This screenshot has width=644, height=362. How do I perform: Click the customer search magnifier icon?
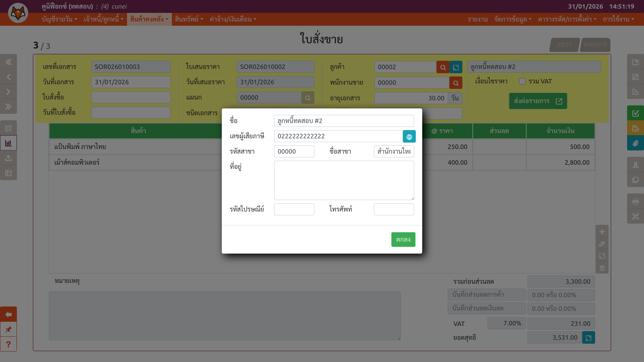pos(443,67)
